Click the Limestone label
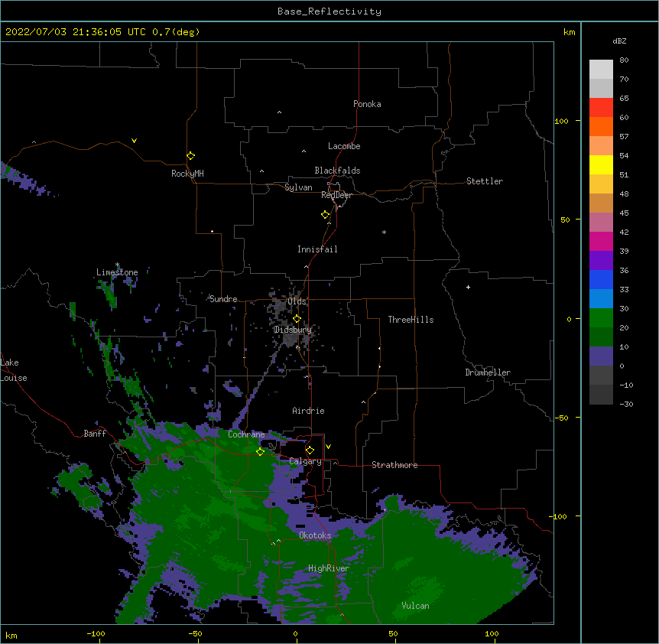 (117, 272)
